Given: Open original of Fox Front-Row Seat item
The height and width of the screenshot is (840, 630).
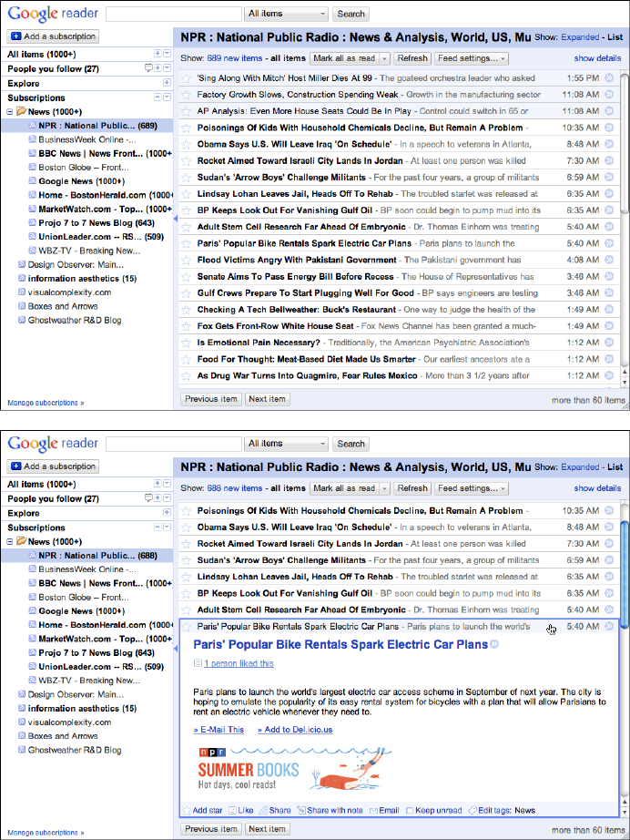Looking at the screenshot, I should pos(609,326).
